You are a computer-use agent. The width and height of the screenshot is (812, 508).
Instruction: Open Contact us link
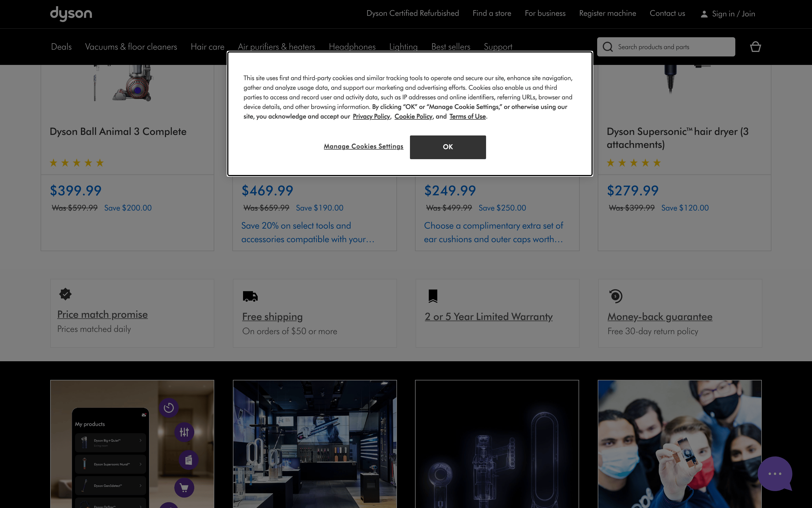[667, 14]
